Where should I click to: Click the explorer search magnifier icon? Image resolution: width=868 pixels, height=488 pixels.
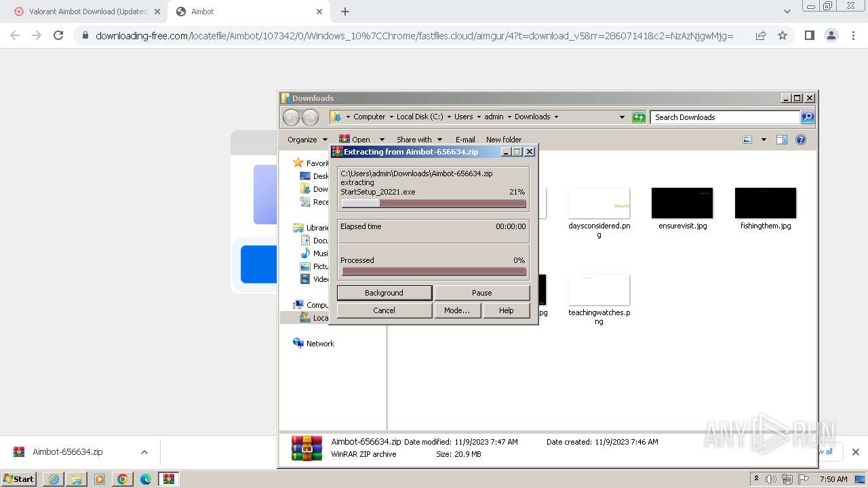coord(808,117)
